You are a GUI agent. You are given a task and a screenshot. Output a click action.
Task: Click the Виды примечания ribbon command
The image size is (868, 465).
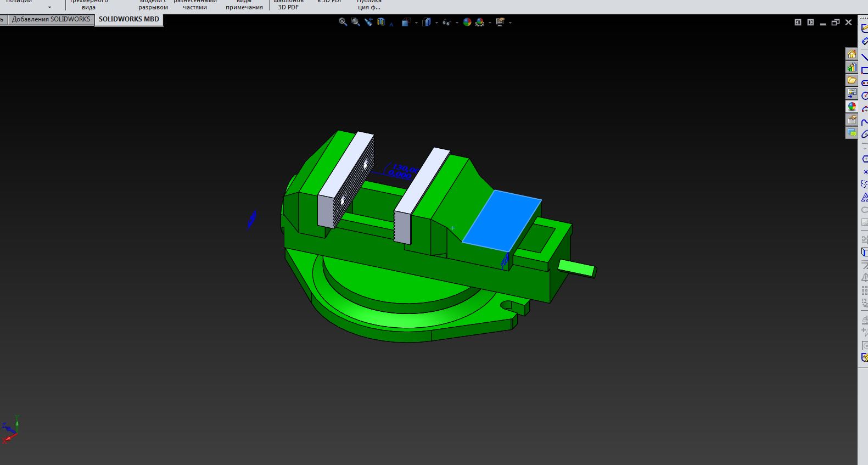click(244, 4)
